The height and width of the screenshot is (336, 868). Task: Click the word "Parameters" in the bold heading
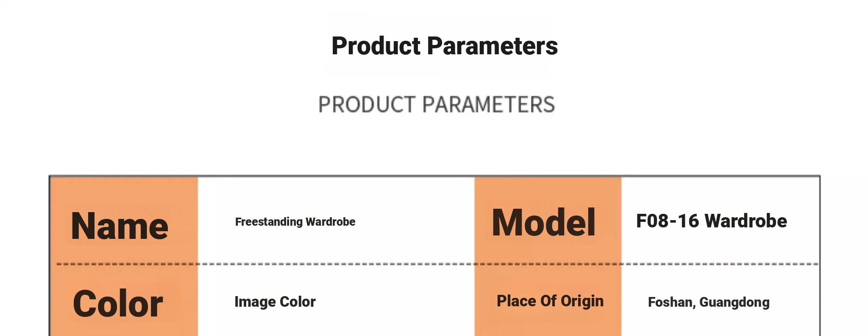tap(492, 46)
